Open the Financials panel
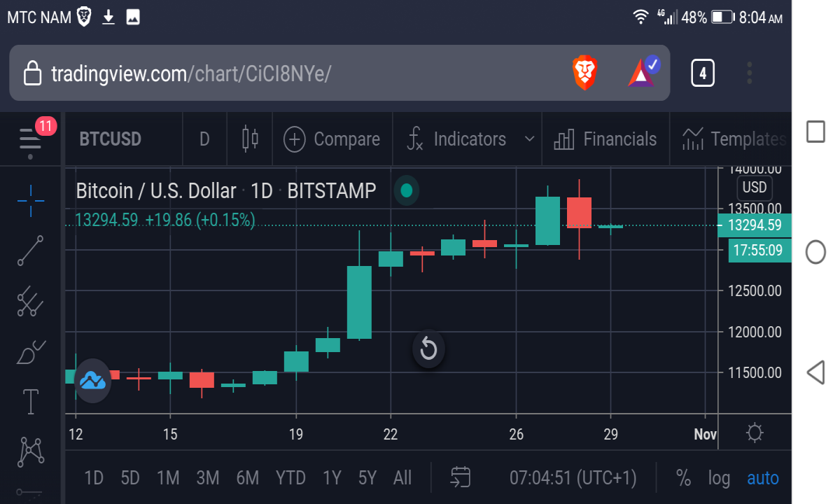The image size is (840, 504). (605, 139)
